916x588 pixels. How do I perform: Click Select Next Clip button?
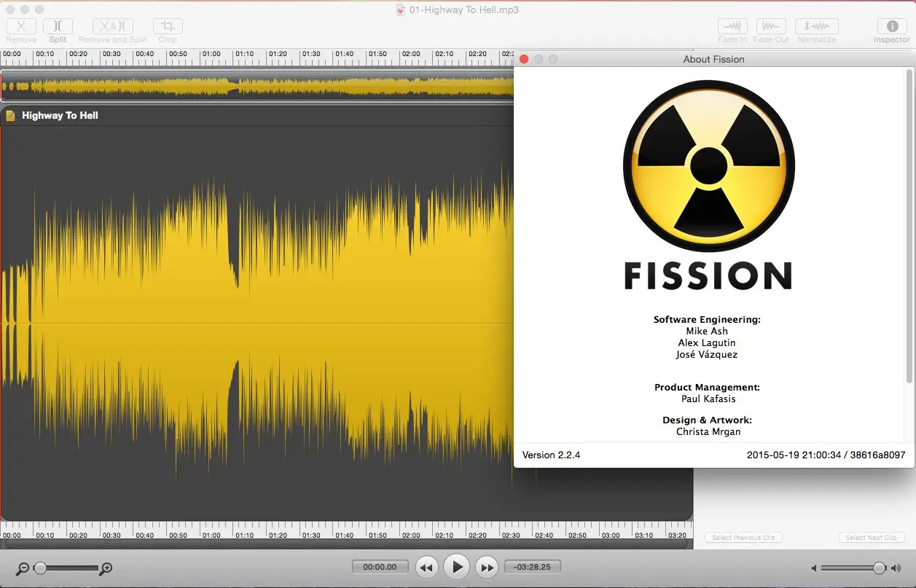[x=872, y=538]
